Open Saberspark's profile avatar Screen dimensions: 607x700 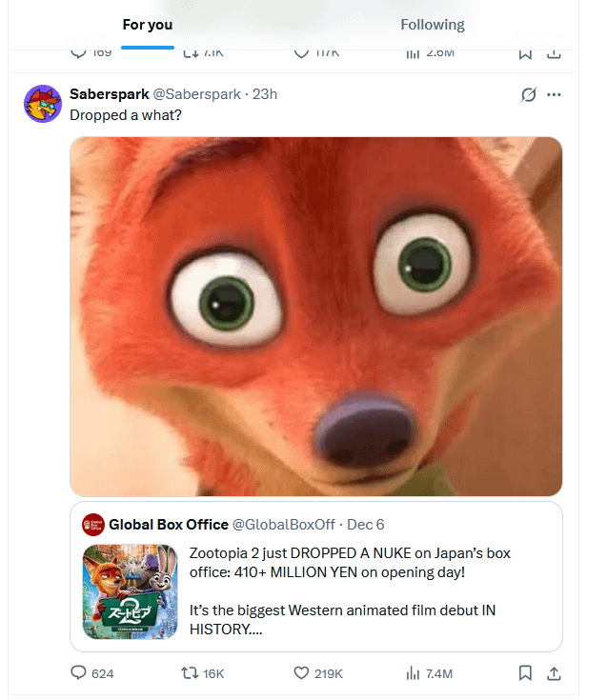point(43,104)
